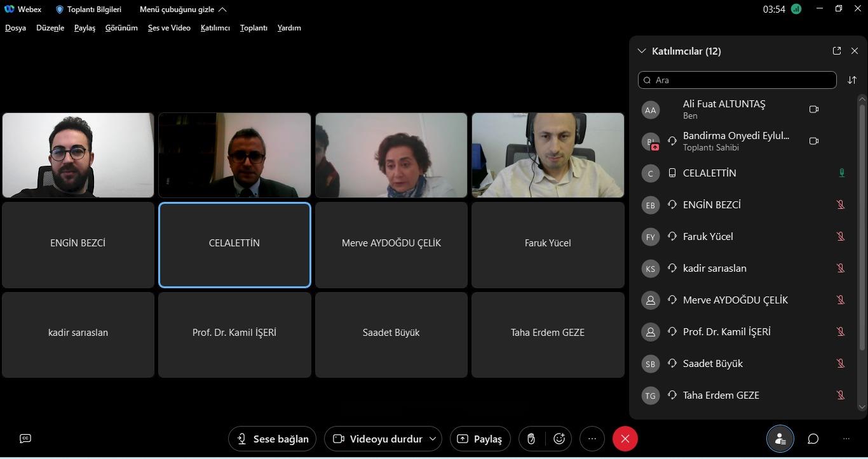Click the red leave meeting button
Image resolution: width=868 pixels, height=459 pixels.
pyautogui.click(x=625, y=439)
